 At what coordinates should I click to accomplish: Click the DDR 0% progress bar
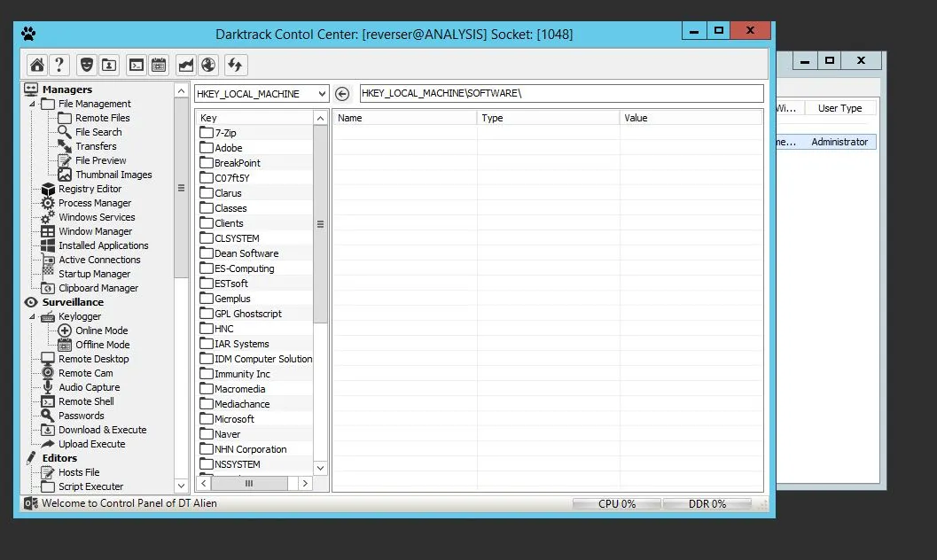pyautogui.click(x=707, y=504)
